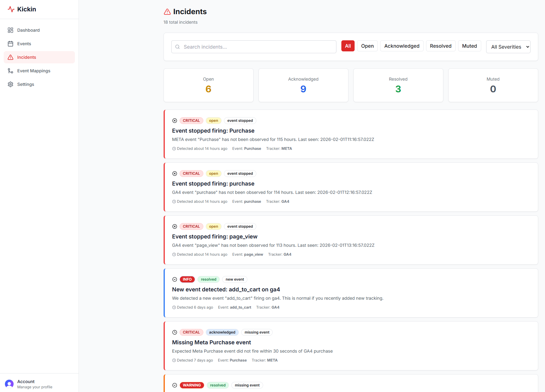Toggle the Muted filter
This screenshot has height=392, width=545.
469,46
